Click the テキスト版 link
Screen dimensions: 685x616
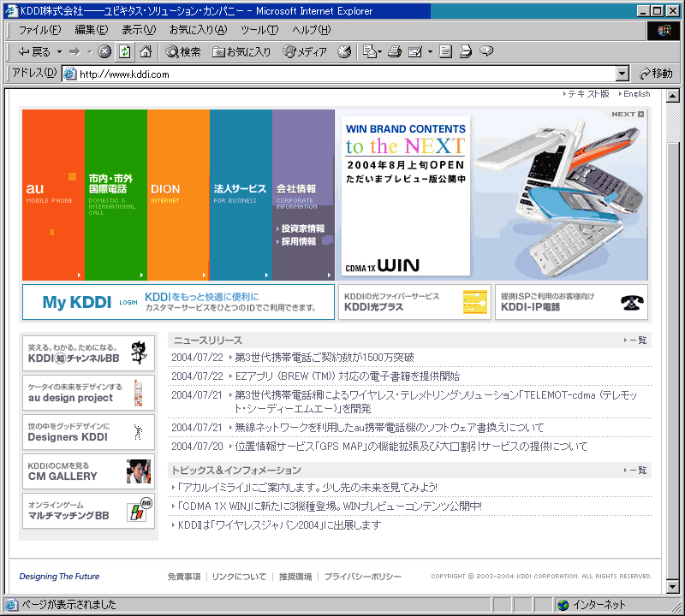pyautogui.click(x=587, y=94)
